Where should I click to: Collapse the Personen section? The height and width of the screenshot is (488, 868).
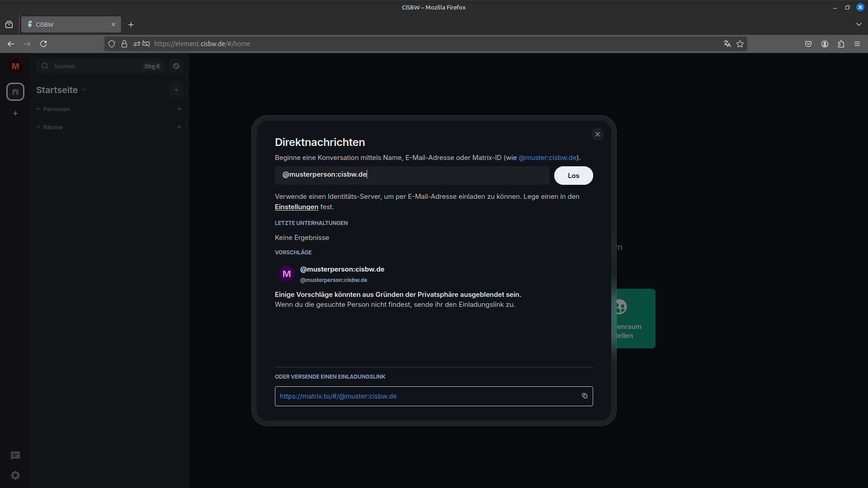[39, 109]
